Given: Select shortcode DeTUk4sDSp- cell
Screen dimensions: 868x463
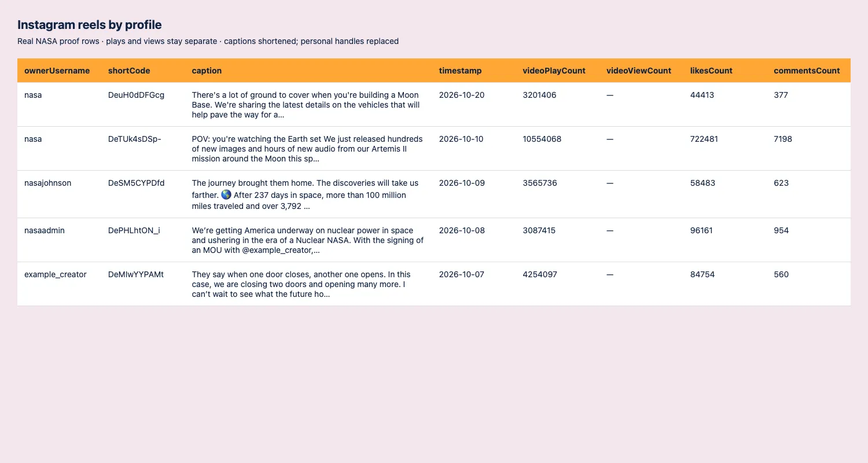Looking at the screenshot, I should click(x=143, y=149).
